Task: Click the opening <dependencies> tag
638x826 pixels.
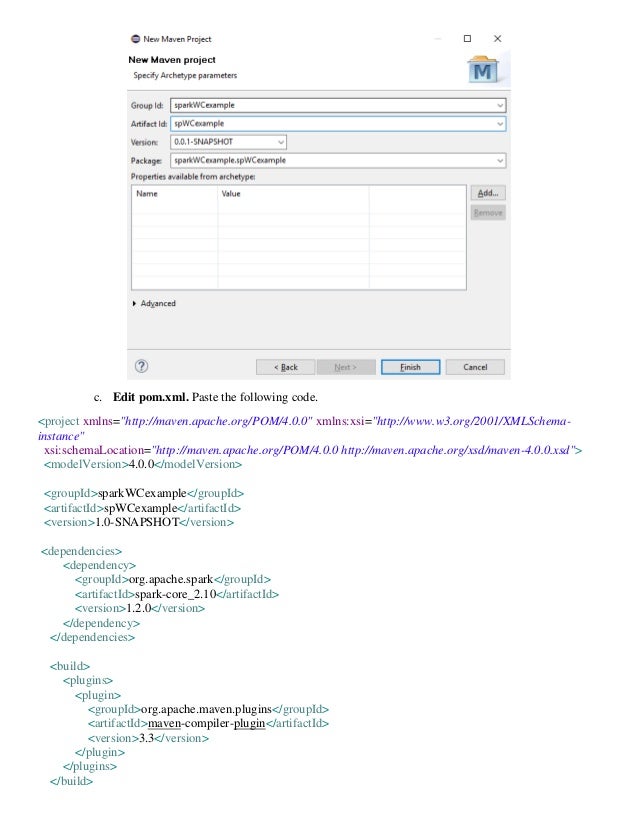Action: pyautogui.click(x=82, y=551)
